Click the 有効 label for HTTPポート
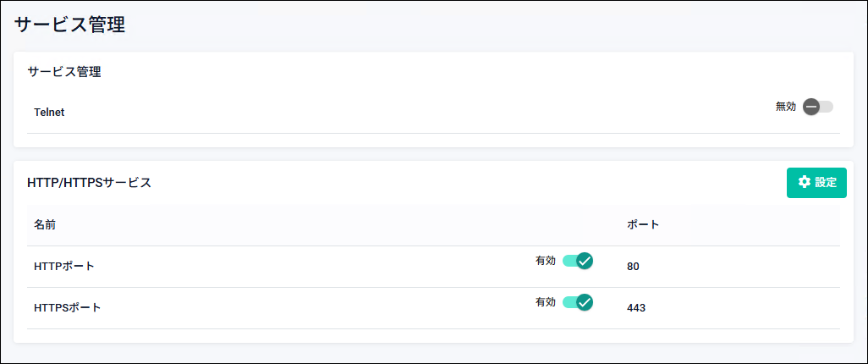868x364 pixels. click(x=546, y=261)
